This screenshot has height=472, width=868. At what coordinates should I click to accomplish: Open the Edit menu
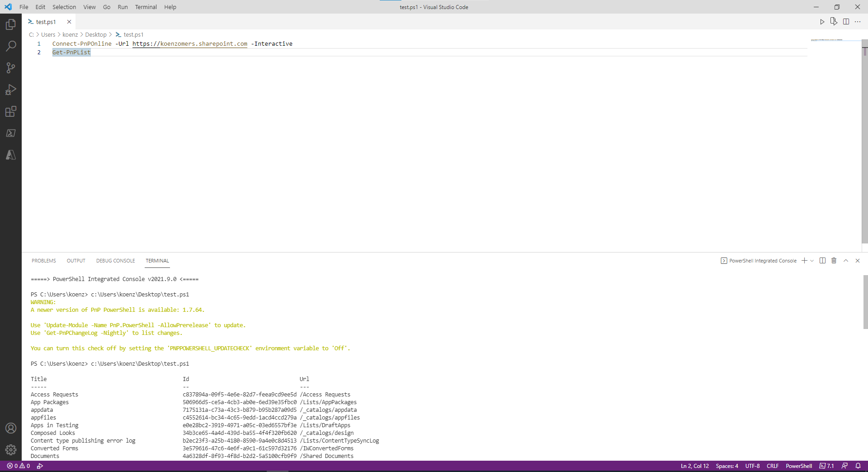pyautogui.click(x=40, y=7)
